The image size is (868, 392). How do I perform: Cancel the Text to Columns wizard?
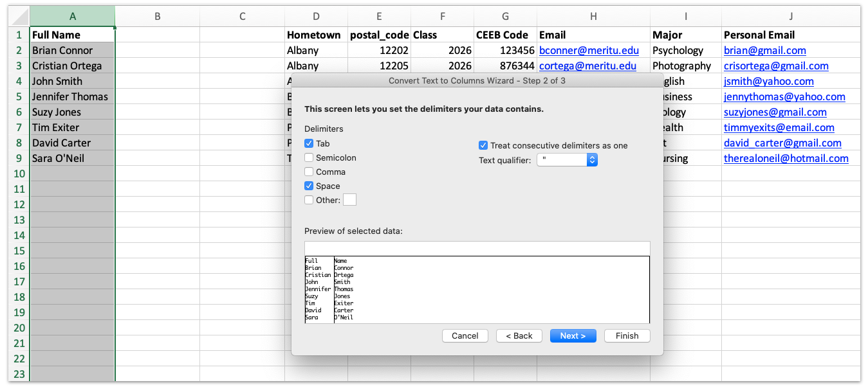click(x=465, y=335)
